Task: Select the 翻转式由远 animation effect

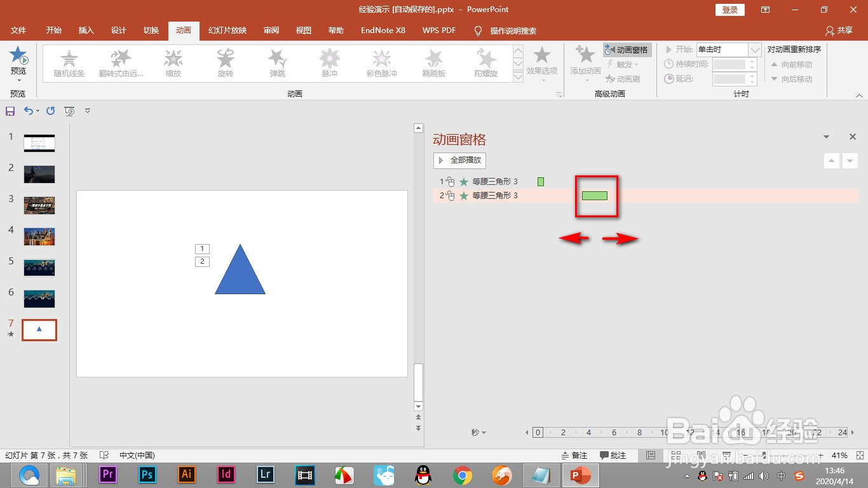Action: [x=121, y=64]
